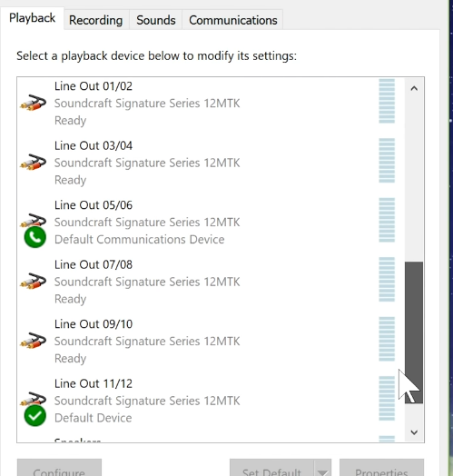Screen dimensions: 453x476
Task: Select the Line Out 09/10 RCA cable icon
Action: pyautogui.click(x=33, y=341)
